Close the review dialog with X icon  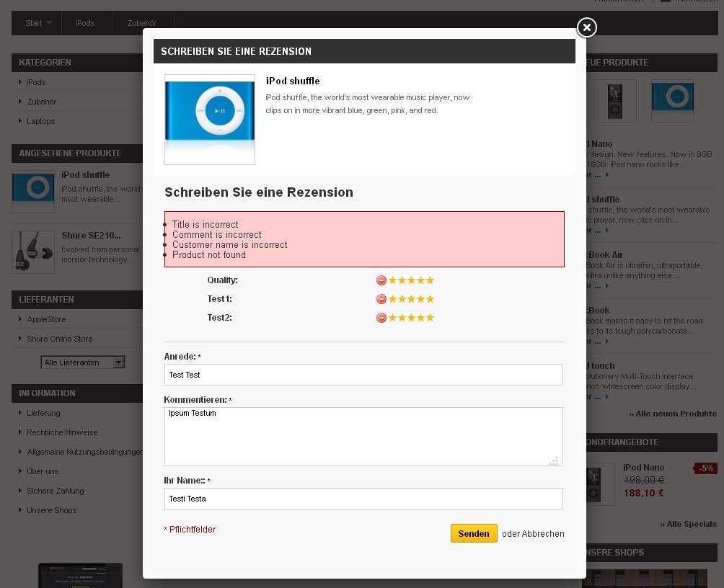[x=586, y=27]
